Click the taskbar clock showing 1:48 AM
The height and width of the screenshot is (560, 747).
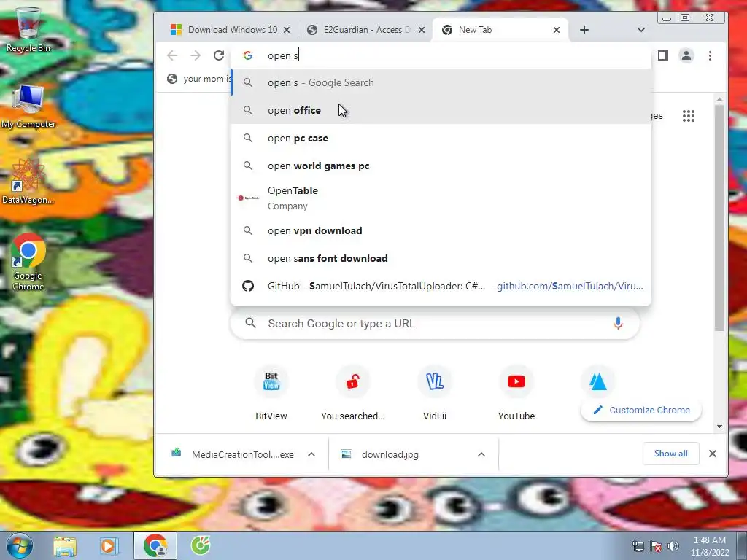coord(710,546)
